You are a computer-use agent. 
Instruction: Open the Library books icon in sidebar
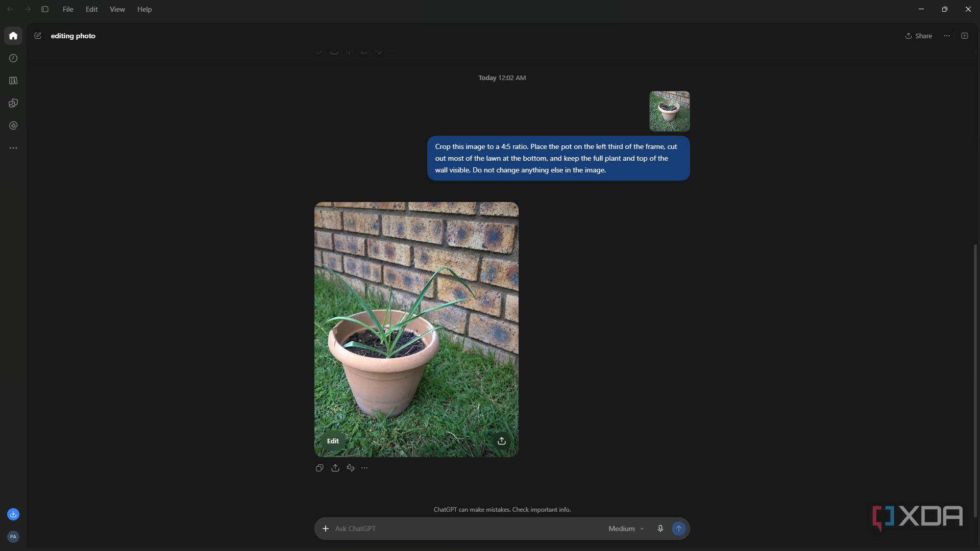(x=13, y=81)
